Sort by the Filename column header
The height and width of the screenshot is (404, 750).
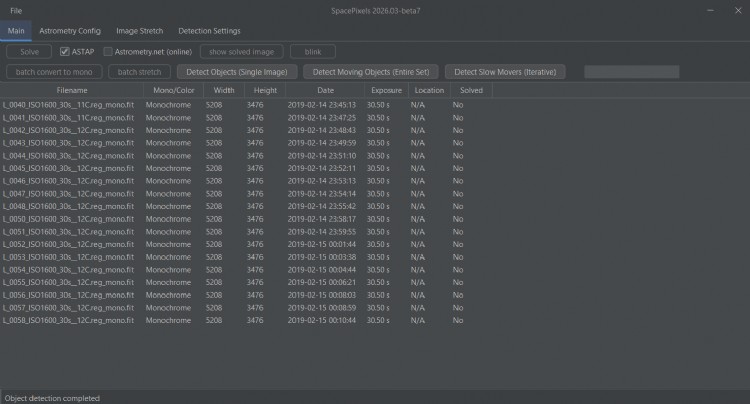72,90
